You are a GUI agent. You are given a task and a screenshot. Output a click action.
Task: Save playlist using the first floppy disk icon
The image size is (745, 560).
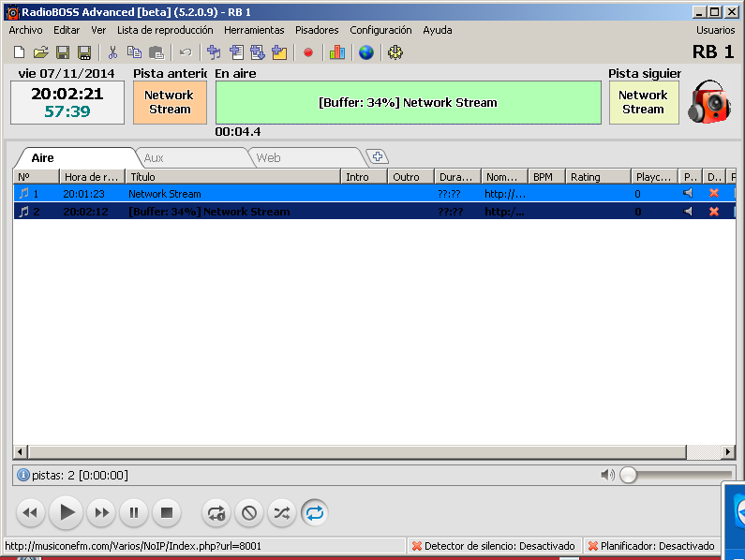[x=63, y=52]
